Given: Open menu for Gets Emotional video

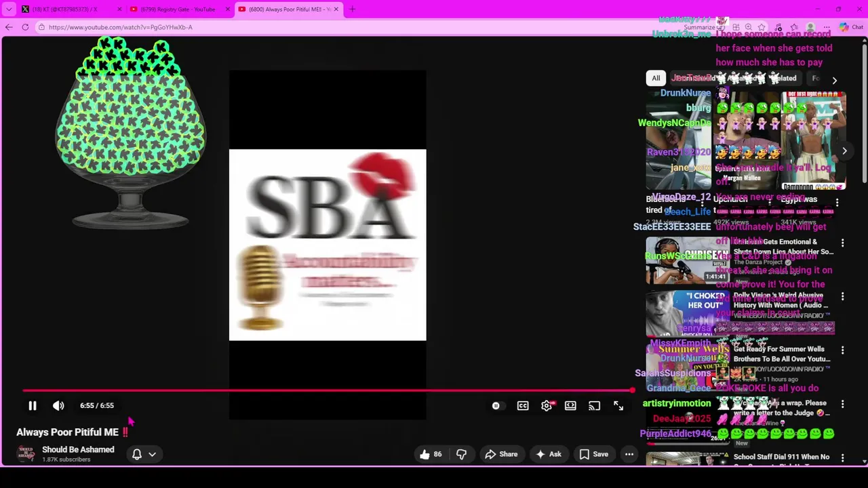Looking at the screenshot, I should (842, 243).
